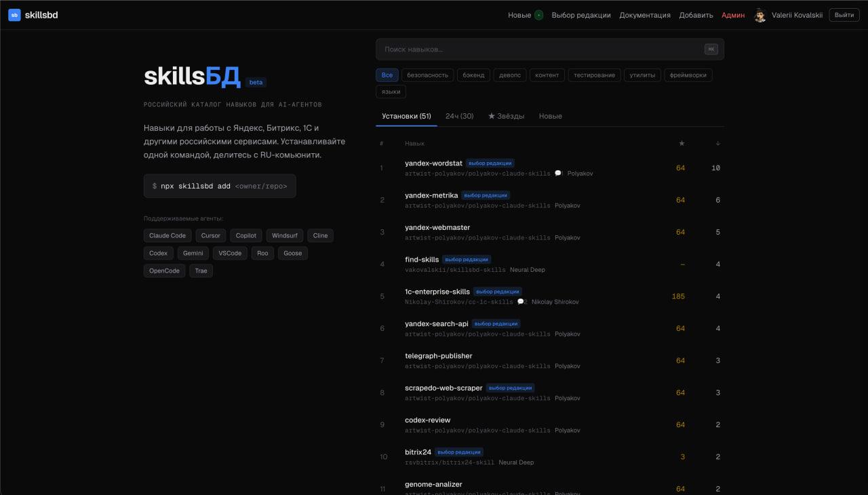
Task: Click the keyboard shortcut badge in the search field
Action: point(711,49)
